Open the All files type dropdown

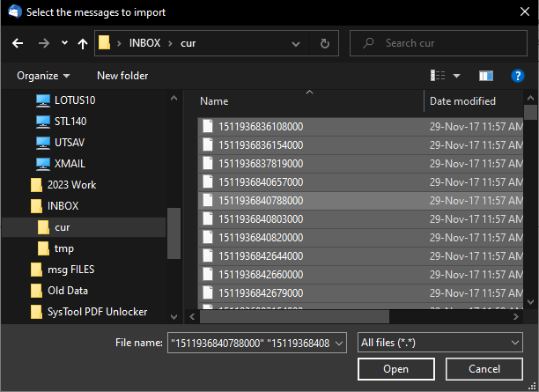(440, 343)
